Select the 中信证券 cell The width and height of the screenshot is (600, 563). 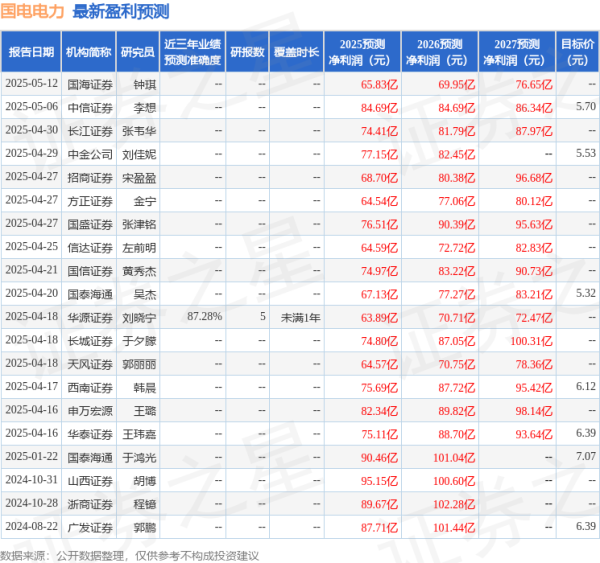click(x=90, y=108)
